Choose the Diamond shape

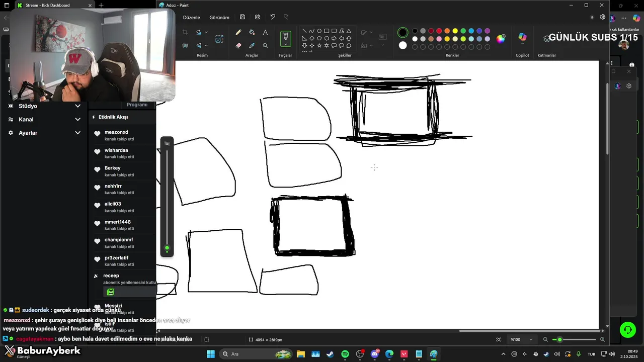point(312,38)
